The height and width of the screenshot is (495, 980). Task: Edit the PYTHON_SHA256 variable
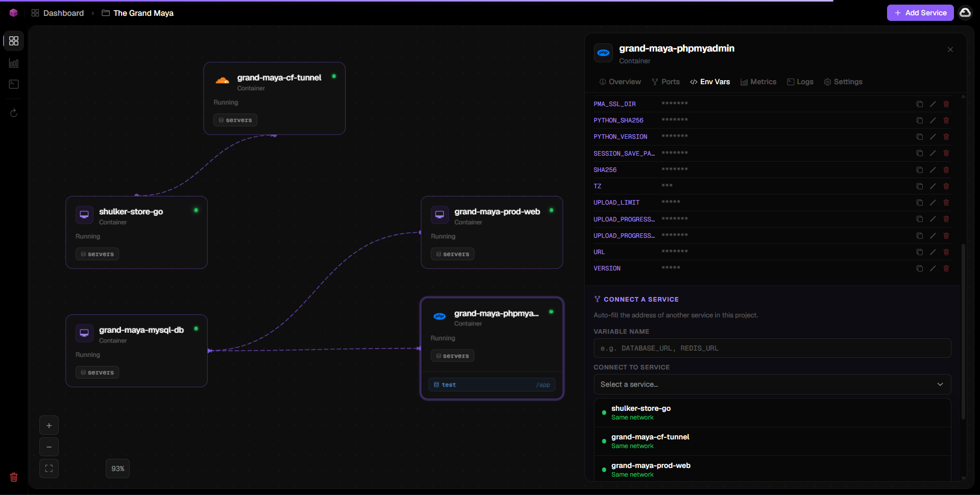[933, 120]
